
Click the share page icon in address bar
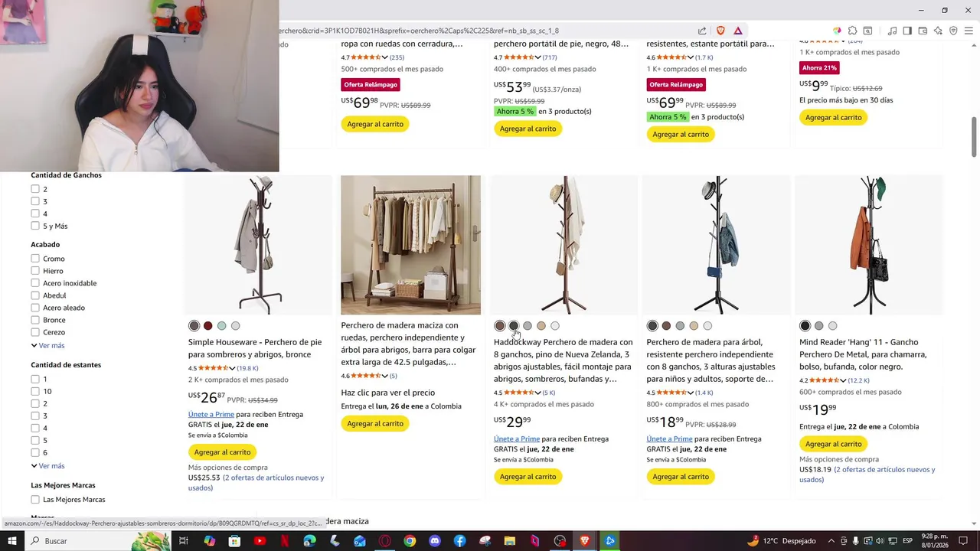702,31
